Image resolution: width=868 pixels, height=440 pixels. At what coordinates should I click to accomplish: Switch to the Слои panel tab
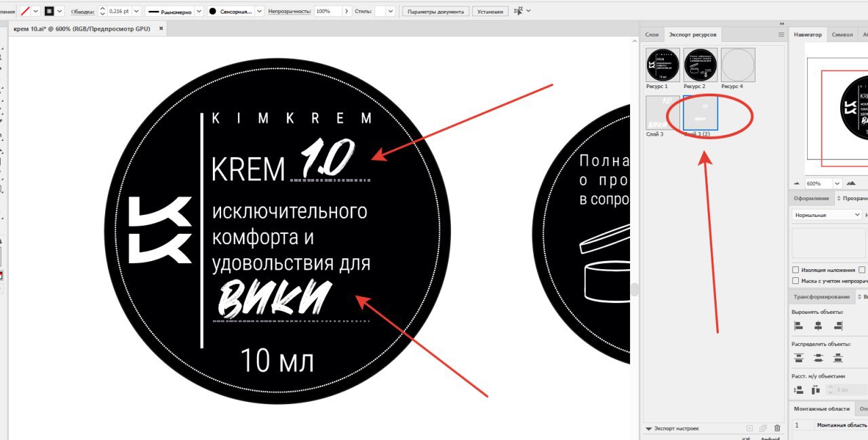coord(652,34)
